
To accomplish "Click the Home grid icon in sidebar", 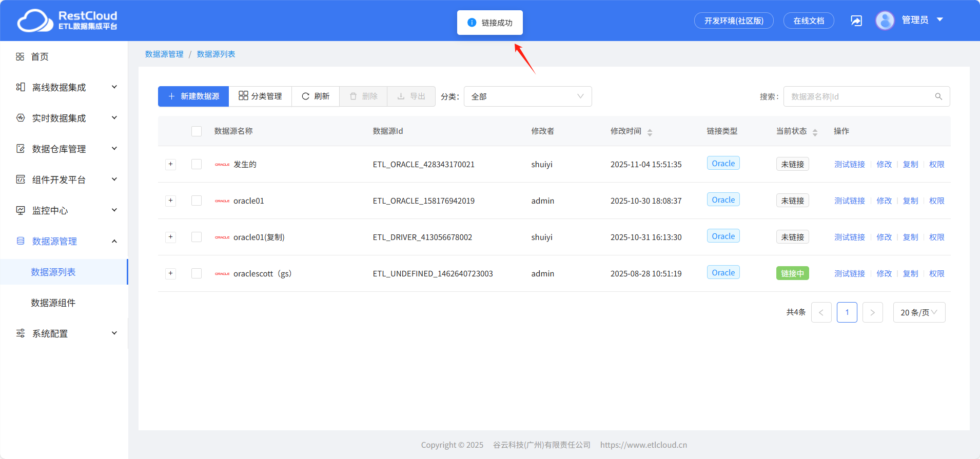I will tap(20, 56).
